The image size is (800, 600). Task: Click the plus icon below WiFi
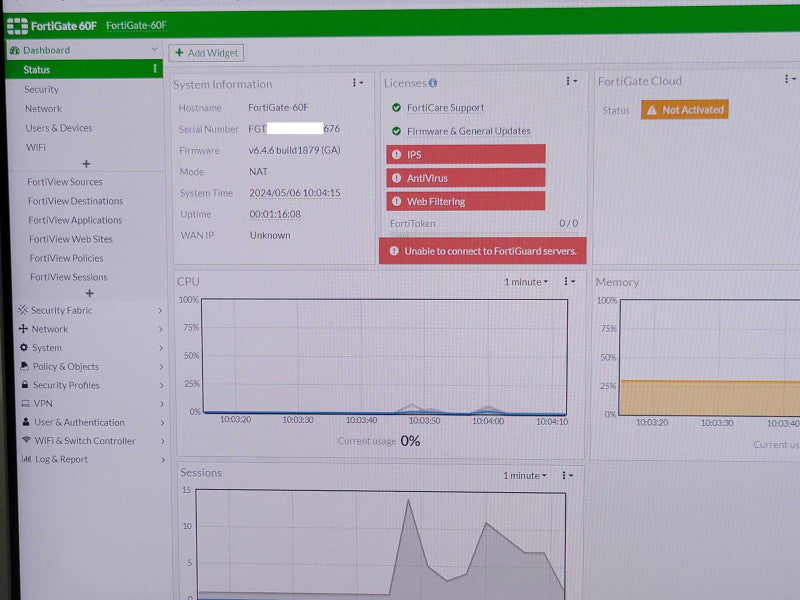coord(86,164)
